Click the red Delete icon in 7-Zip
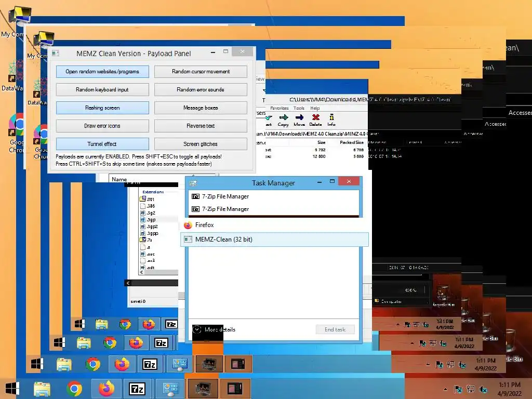 pyautogui.click(x=315, y=120)
